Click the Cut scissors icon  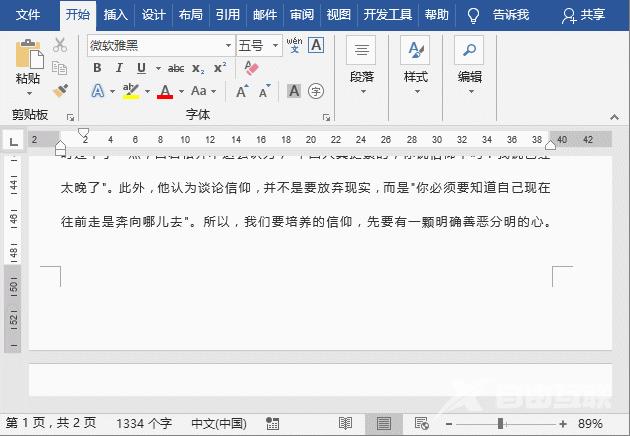tap(60, 45)
